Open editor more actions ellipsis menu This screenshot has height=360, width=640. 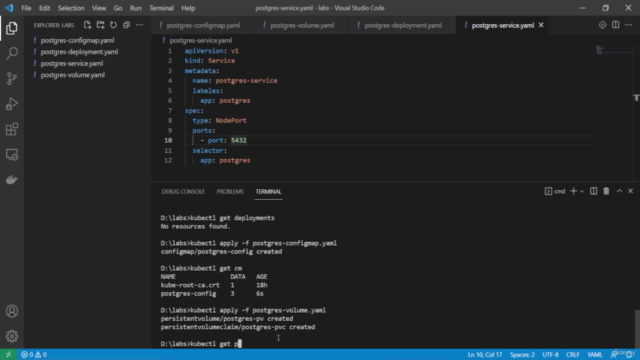coord(629,25)
